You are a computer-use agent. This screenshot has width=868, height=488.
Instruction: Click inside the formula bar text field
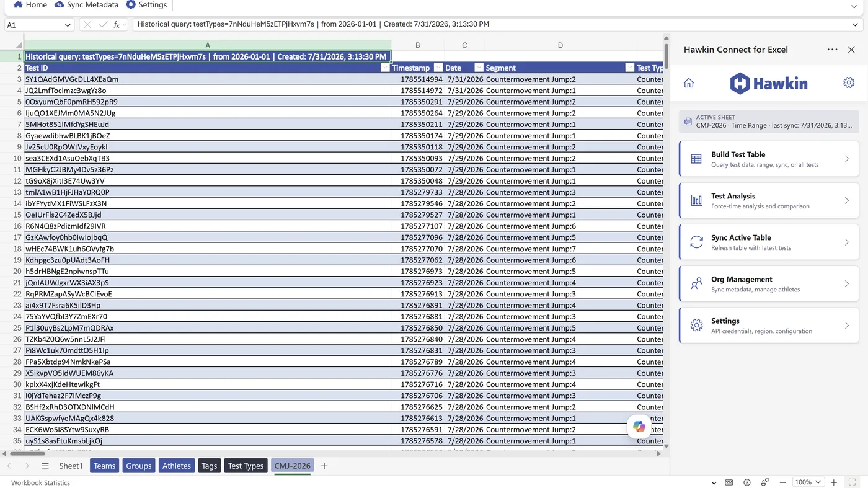pos(490,25)
